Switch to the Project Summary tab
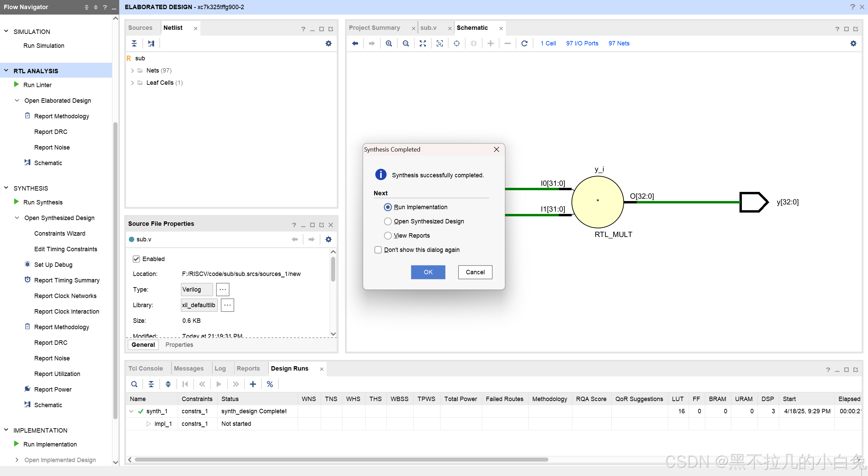 [374, 28]
